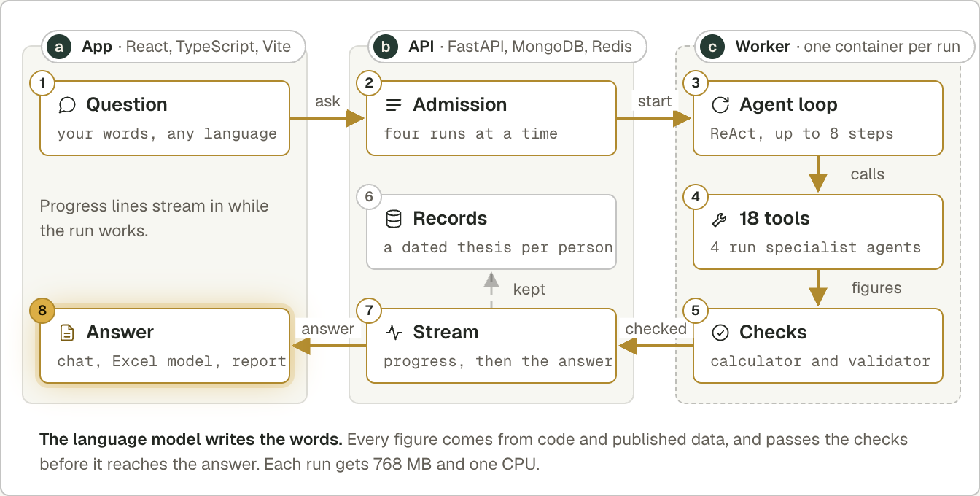Click the 'Agent loop' card title
980x496 pixels.
click(x=788, y=105)
